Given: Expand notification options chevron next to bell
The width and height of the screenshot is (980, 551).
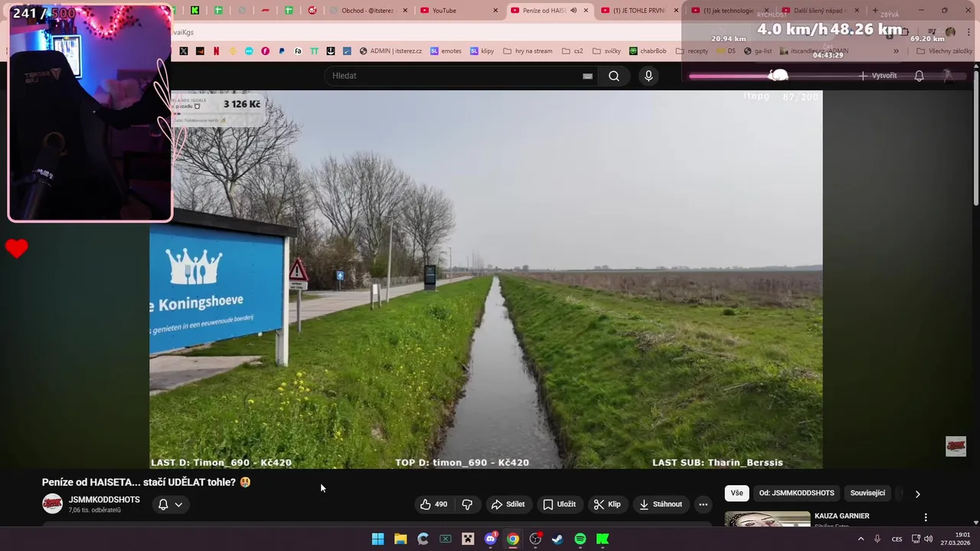Looking at the screenshot, I should tap(178, 504).
